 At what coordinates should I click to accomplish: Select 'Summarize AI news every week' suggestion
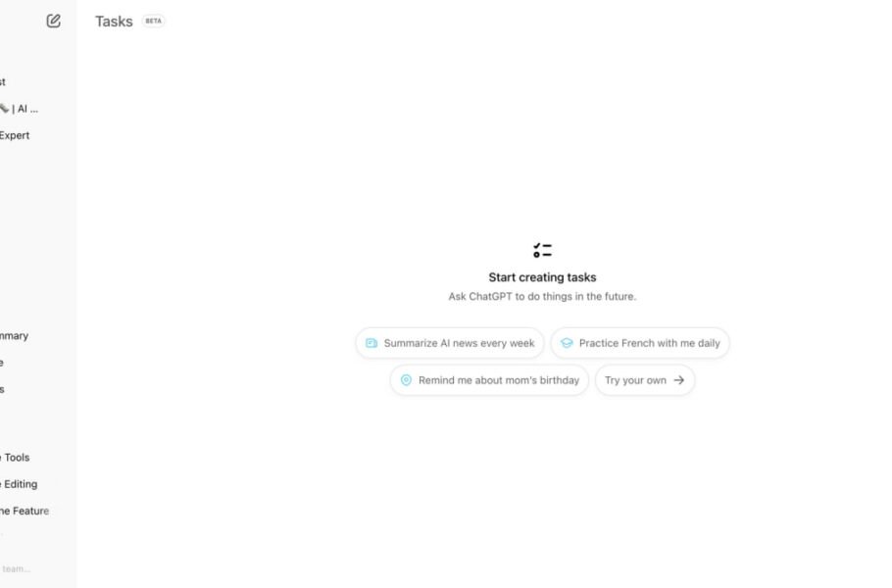coord(450,343)
